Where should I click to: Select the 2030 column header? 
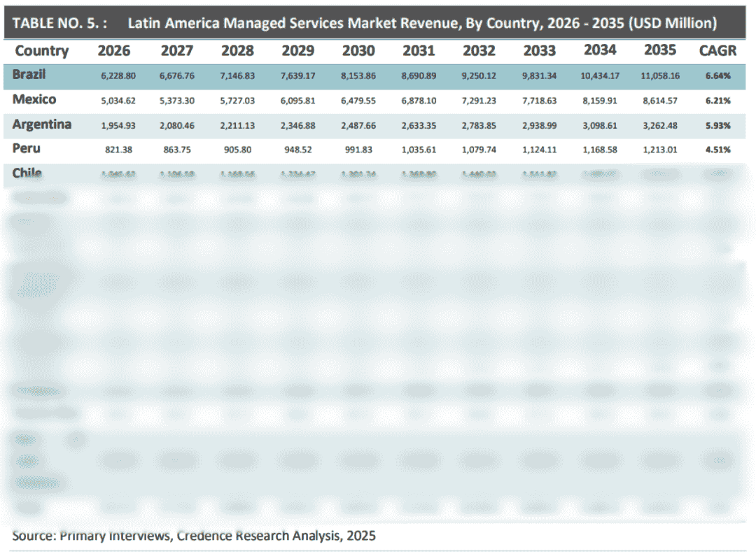click(358, 50)
